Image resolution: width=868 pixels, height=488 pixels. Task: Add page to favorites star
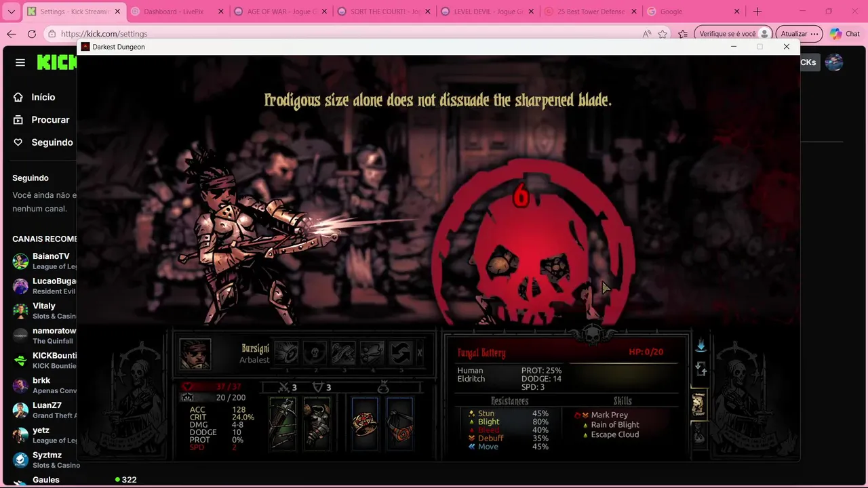tap(663, 34)
